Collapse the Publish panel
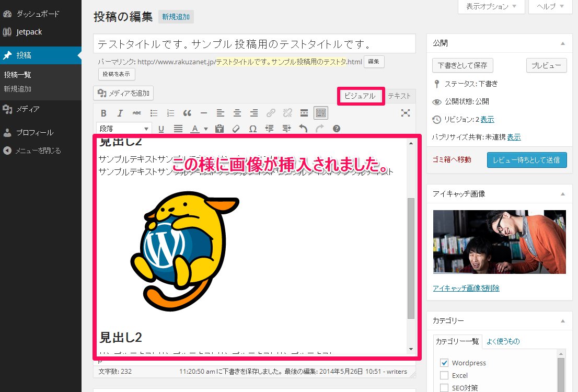578x392 pixels. pyautogui.click(x=562, y=43)
